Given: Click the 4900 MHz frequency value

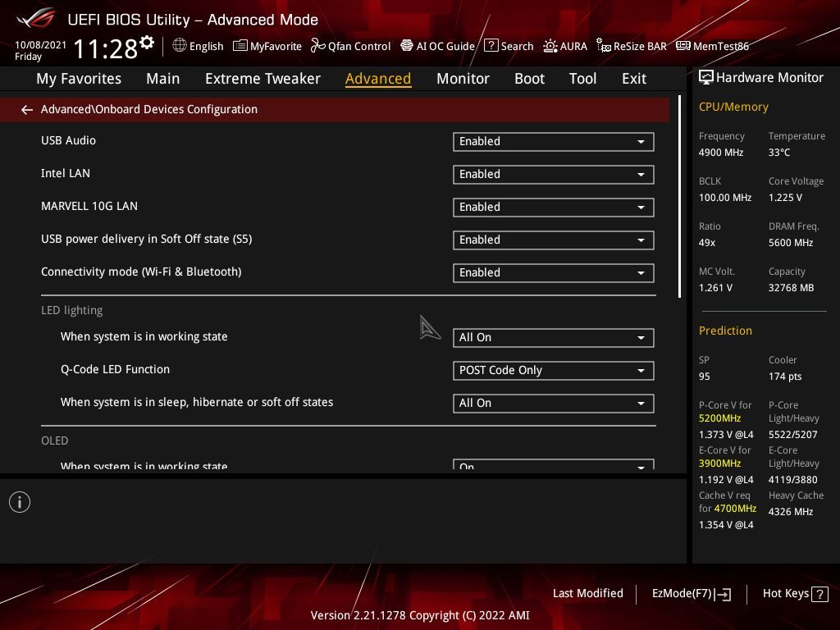Looking at the screenshot, I should tap(720, 152).
